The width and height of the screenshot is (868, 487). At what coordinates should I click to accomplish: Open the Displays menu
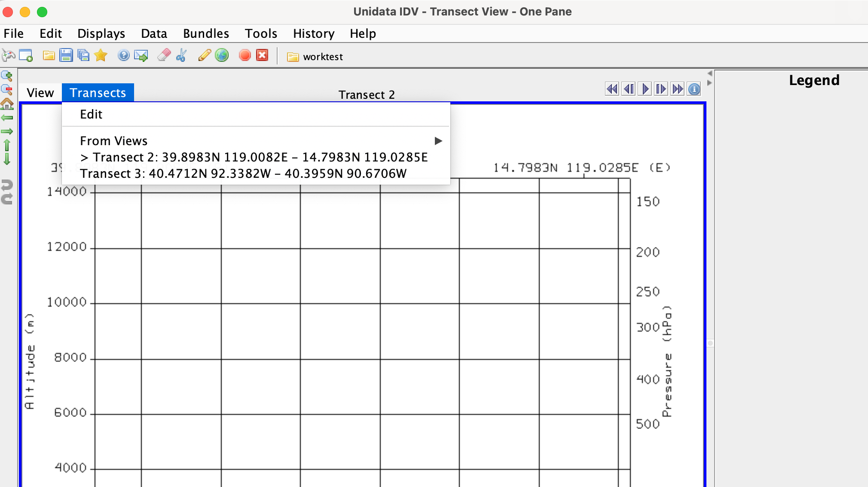(101, 33)
